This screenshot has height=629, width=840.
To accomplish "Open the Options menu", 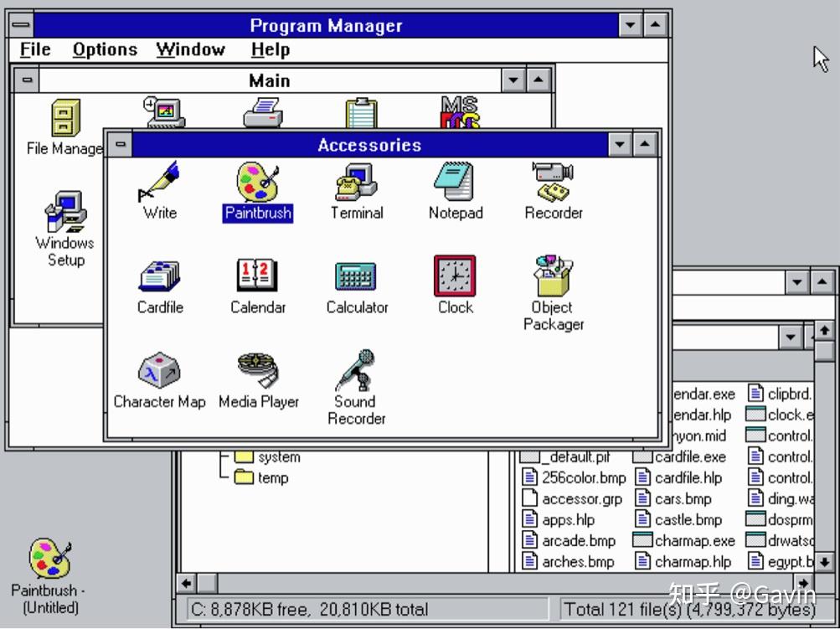I will tap(104, 49).
